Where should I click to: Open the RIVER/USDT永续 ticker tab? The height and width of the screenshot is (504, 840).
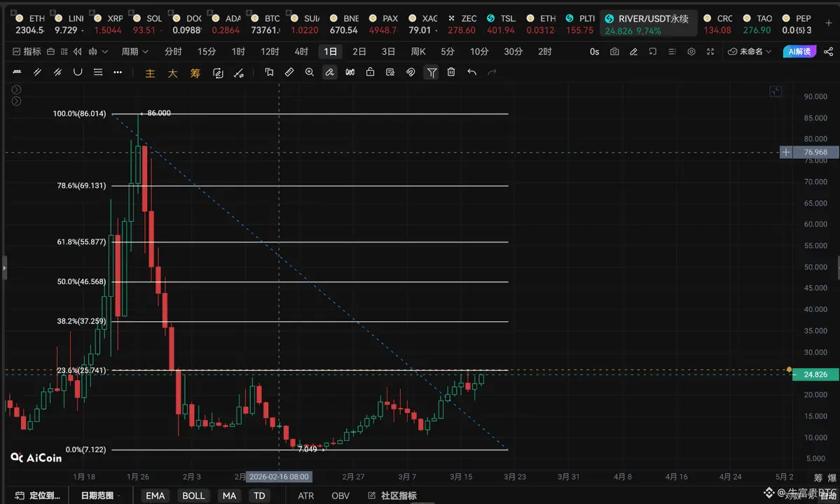(649, 24)
